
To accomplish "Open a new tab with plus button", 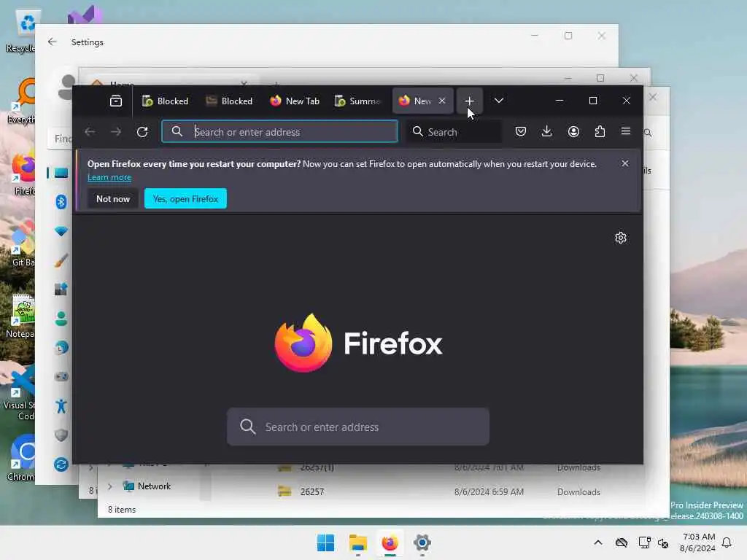I will (x=469, y=101).
